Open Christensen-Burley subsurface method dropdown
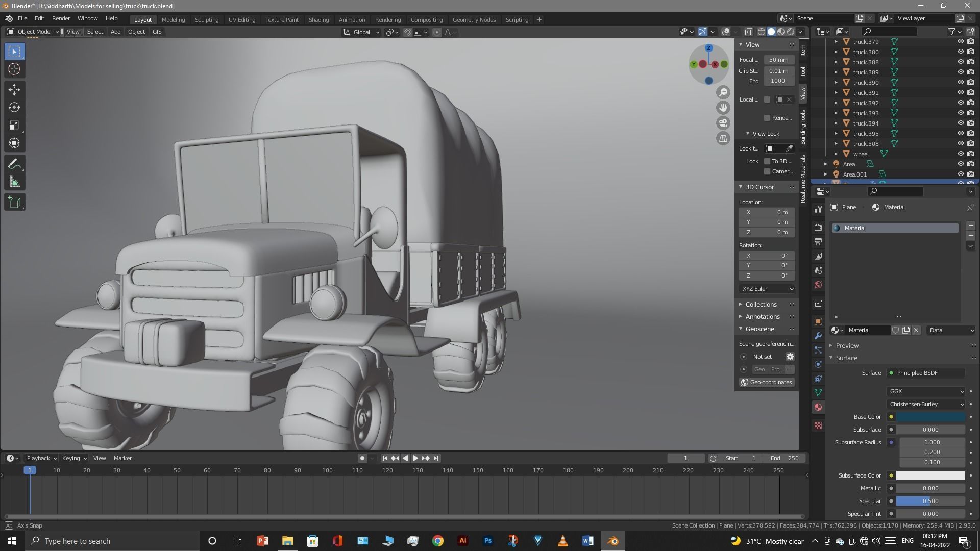The image size is (980, 551). pos(926,404)
